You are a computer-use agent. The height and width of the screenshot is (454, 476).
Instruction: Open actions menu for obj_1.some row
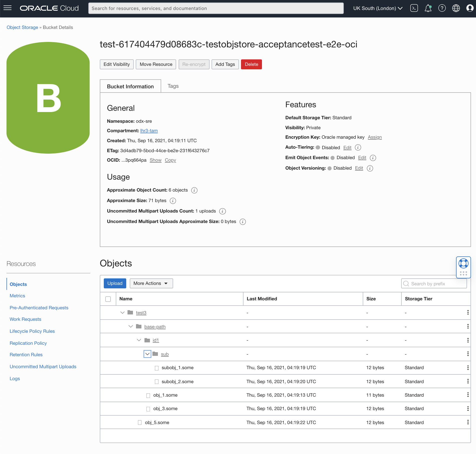coord(468,395)
